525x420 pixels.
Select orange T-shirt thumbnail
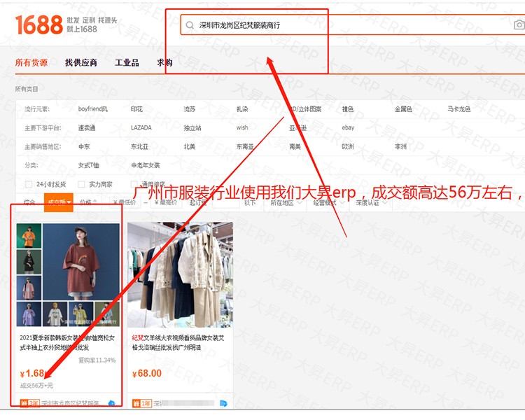tap(29, 236)
